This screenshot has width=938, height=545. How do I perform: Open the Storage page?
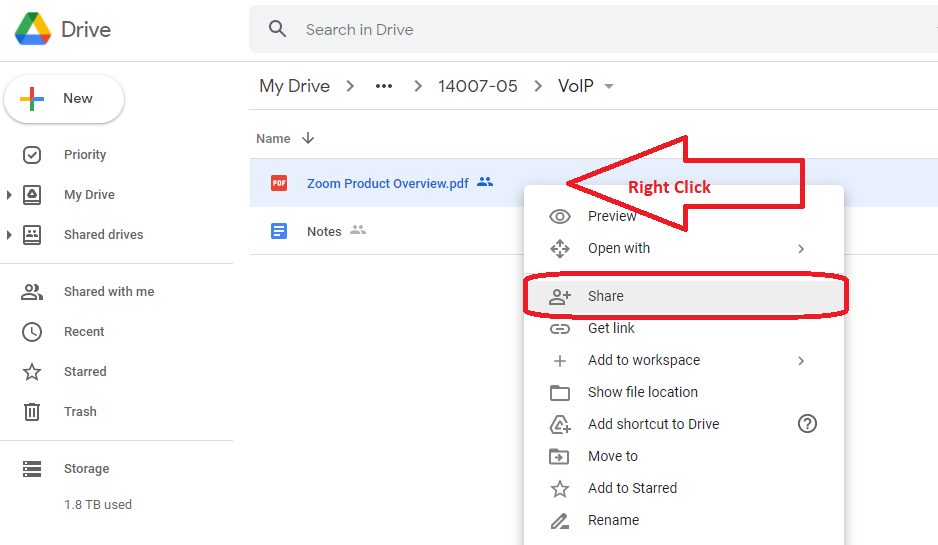[x=86, y=468]
